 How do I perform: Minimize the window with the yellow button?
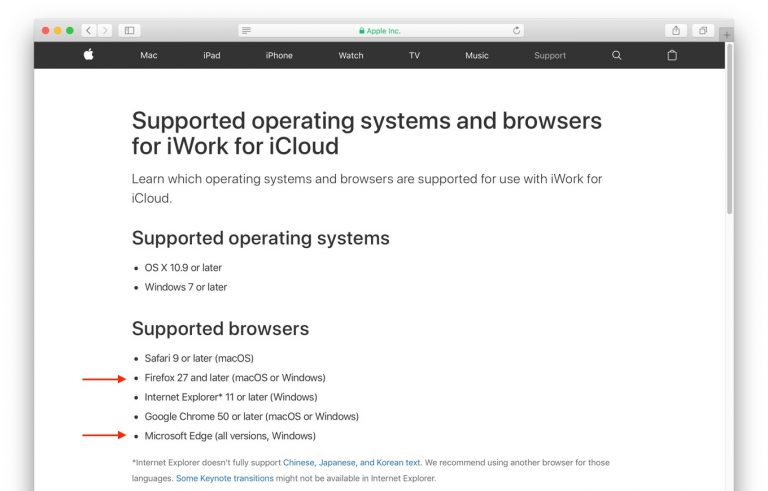point(58,30)
